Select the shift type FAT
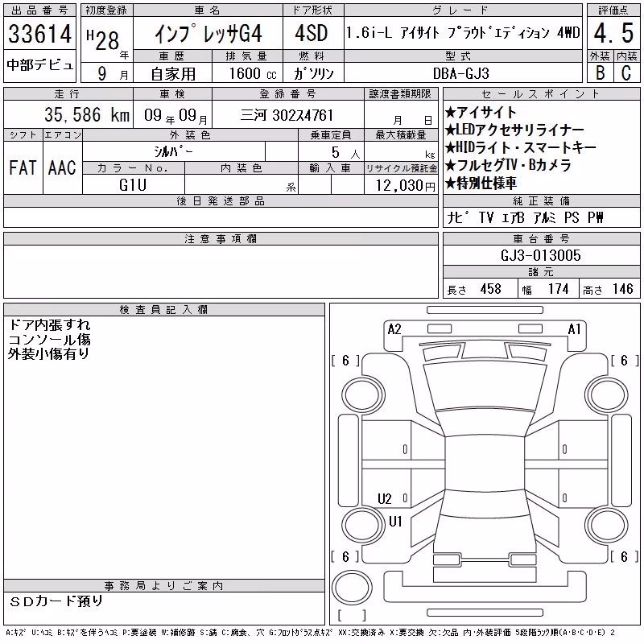The height and width of the screenshot is (644, 644). (23, 167)
